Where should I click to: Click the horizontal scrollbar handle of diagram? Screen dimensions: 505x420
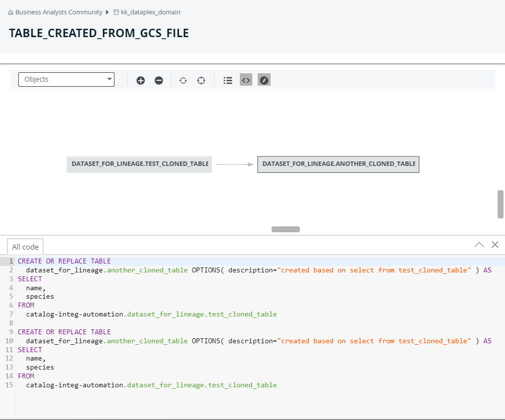click(x=285, y=229)
